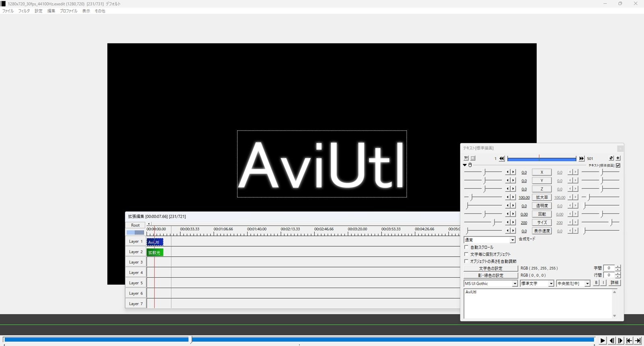This screenshot has height=346, width=644.
Task: Enable オブジェクトの長さを自動調節 checkbox
Action: coord(466,261)
